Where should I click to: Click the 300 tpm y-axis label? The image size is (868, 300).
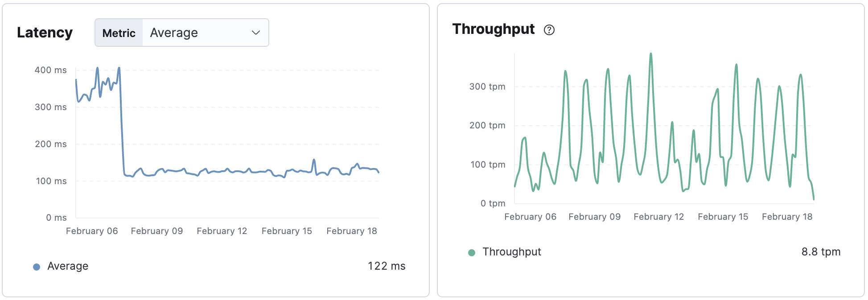(487, 86)
